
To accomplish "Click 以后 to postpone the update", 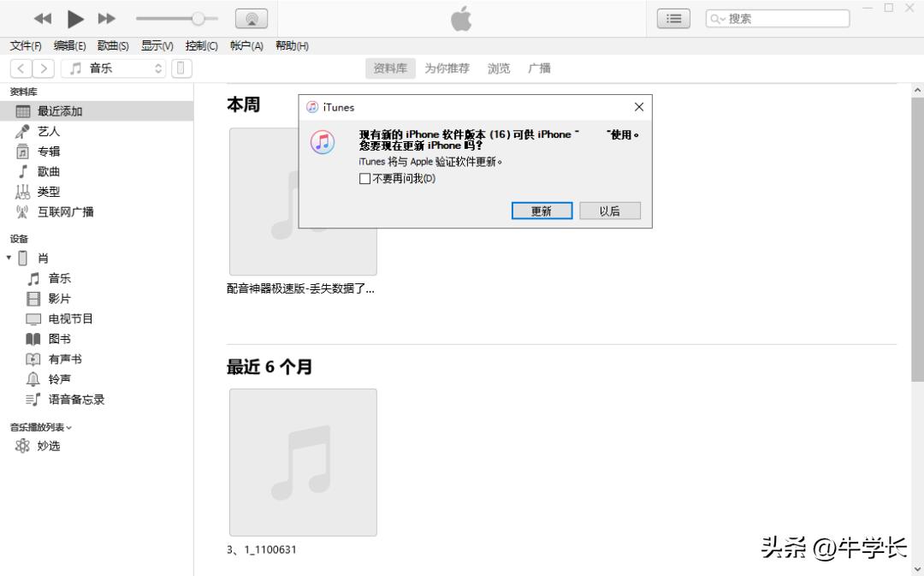I will (x=609, y=211).
